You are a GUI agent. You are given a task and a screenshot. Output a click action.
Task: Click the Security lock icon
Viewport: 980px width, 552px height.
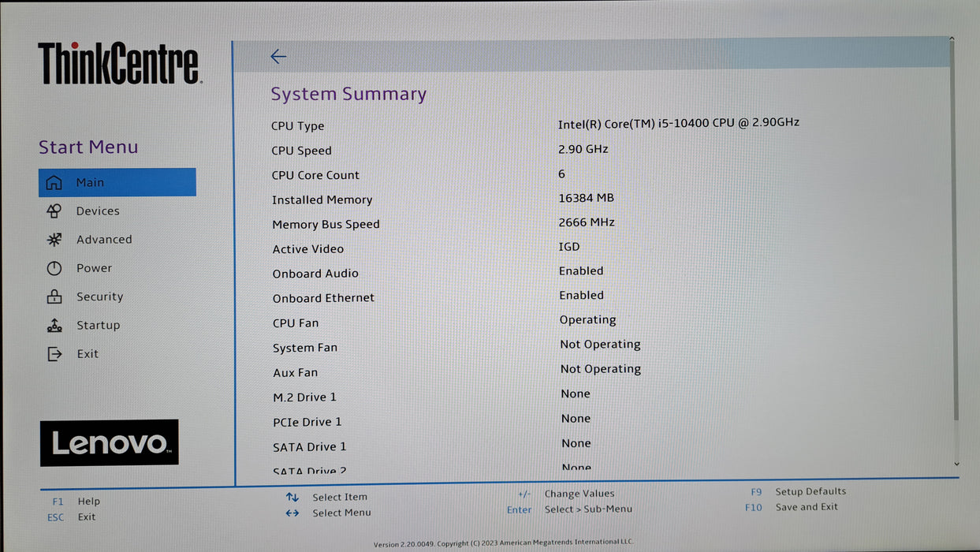54,297
